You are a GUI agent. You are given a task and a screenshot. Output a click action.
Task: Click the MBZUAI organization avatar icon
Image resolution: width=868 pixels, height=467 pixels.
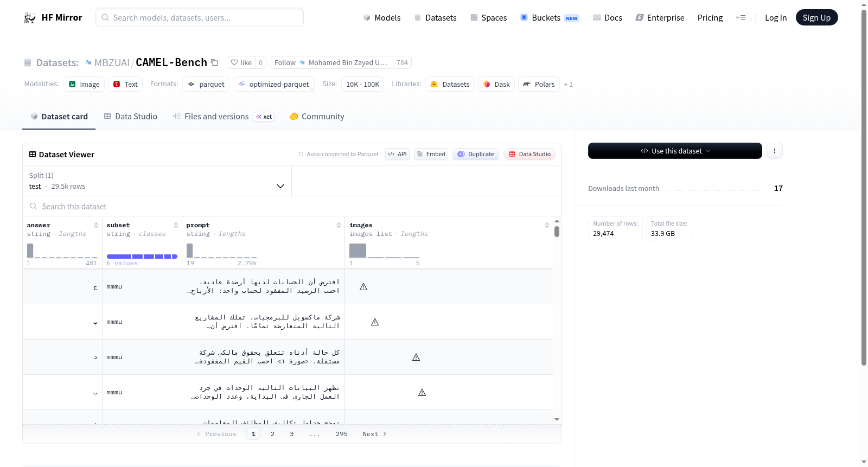88,62
